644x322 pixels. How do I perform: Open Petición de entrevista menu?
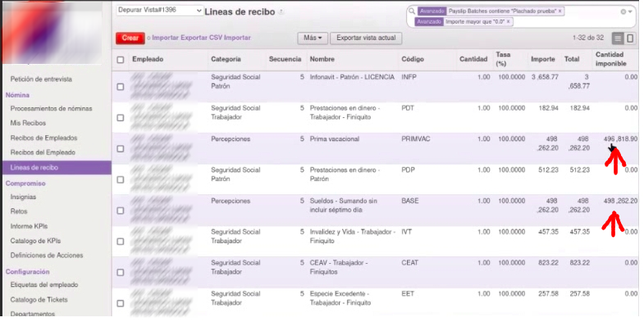[x=41, y=79]
